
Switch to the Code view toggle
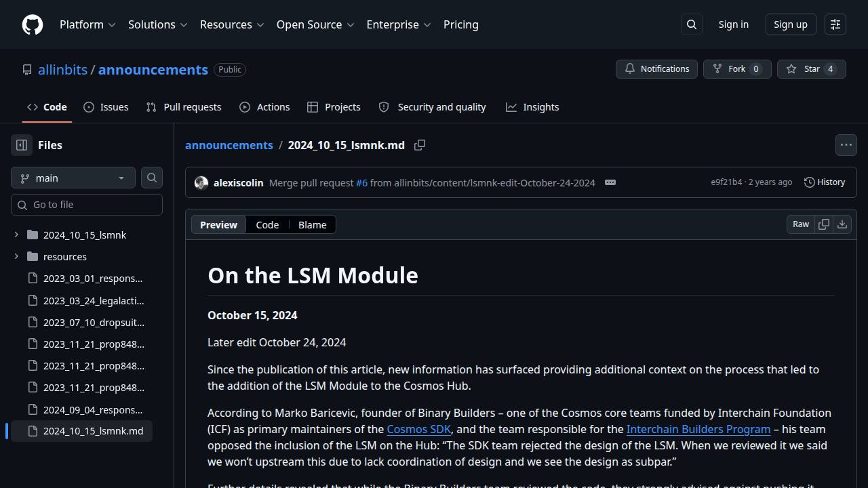pyautogui.click(x=267, y=224)
